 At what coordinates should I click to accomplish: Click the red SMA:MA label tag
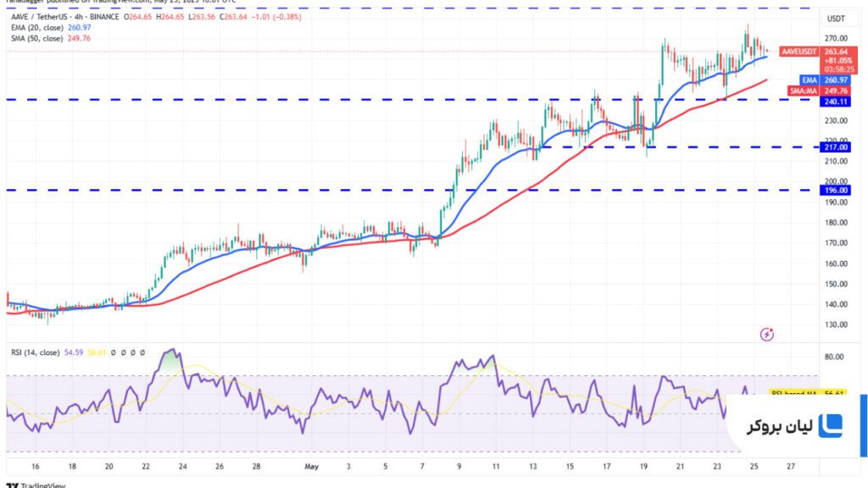coord(804,91)
